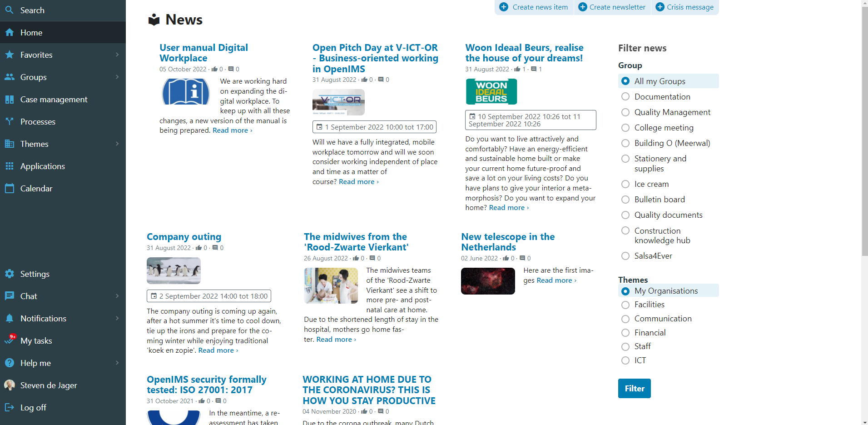Select the Financial theme radio button
The width and height of the screenshot is (868, 425).
(x=625, y=333)
